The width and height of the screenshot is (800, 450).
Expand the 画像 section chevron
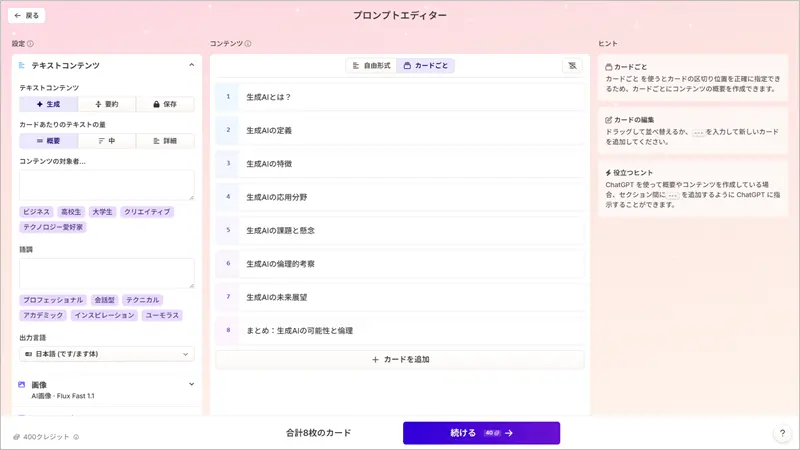[x=191, y=384]
